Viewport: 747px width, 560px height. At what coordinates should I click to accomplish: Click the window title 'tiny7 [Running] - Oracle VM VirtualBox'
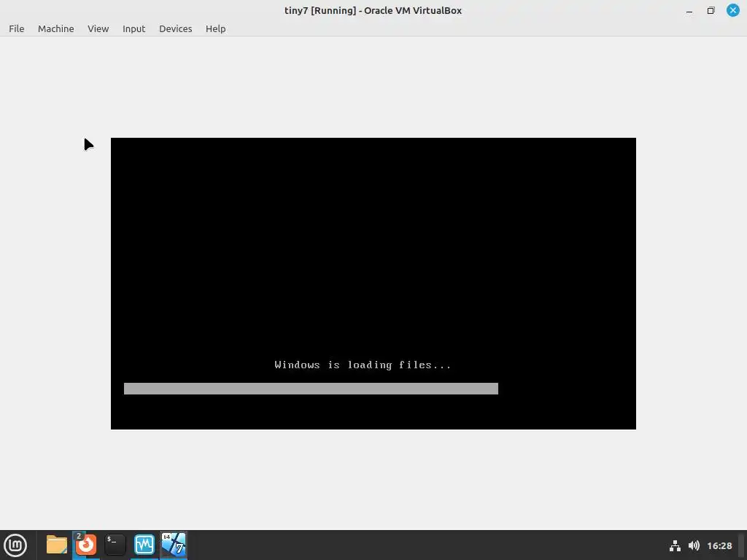(x=373, y=10)
